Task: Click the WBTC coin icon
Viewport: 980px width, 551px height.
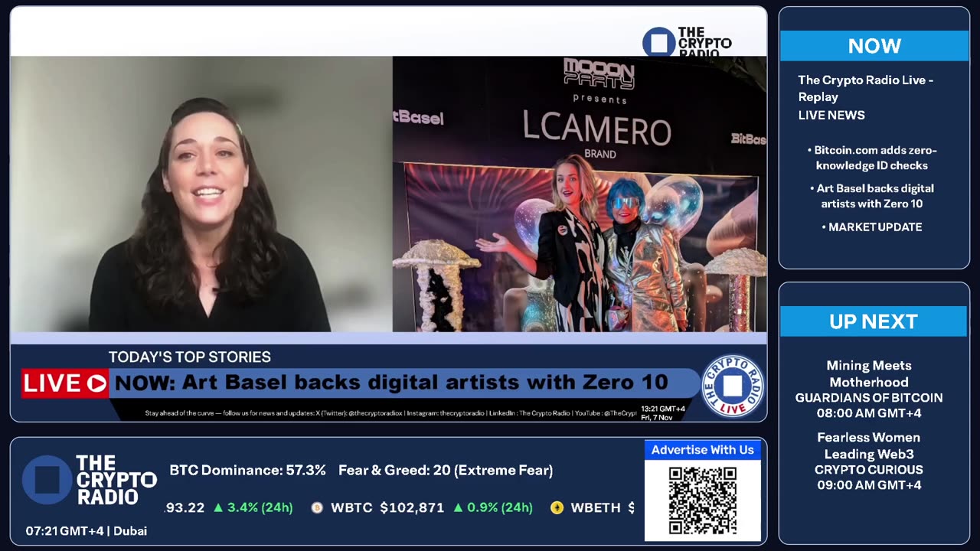Action: [x=317, y=507]
